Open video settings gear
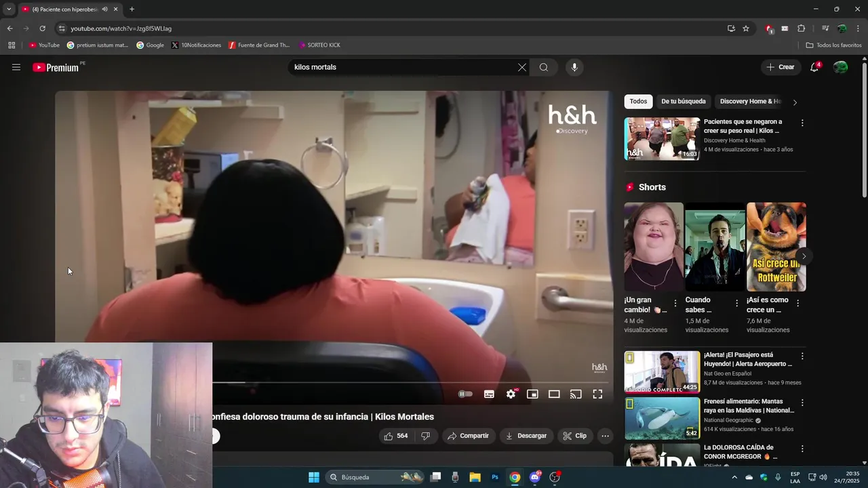 coord(511,394)
